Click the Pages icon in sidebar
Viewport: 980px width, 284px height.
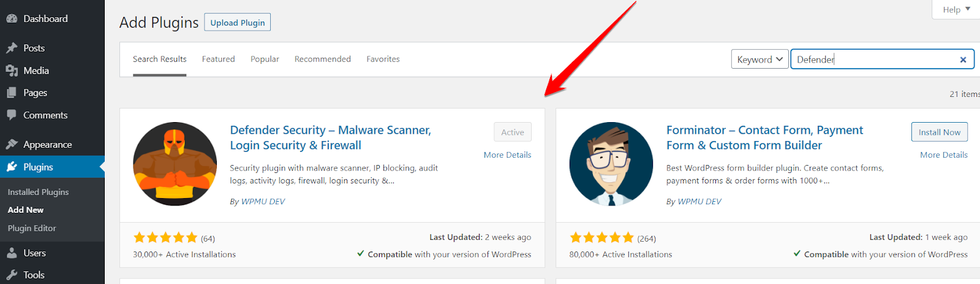tap(12, 93)
